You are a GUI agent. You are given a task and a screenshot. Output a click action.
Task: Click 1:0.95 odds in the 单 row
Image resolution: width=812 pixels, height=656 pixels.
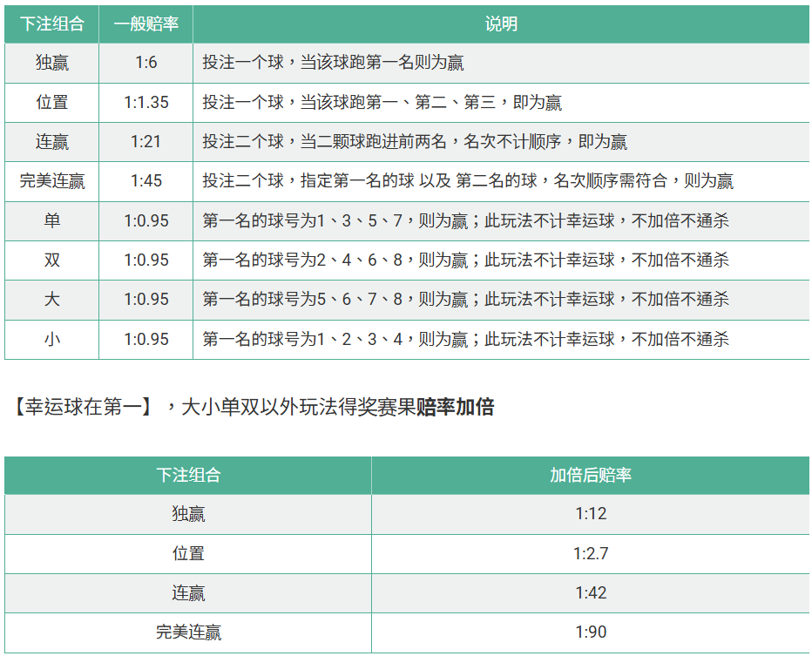pos(146,220)
